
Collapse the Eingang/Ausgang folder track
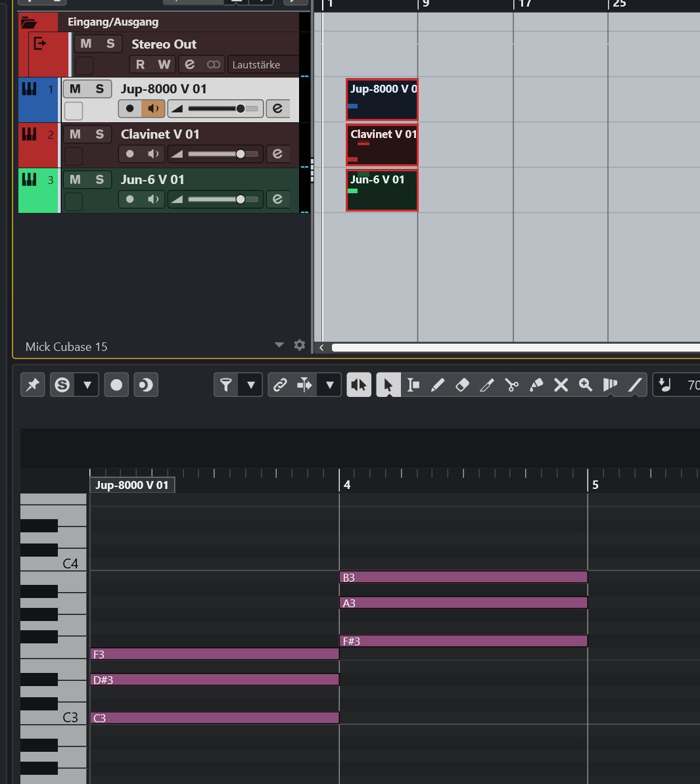(x=28, y=22)
